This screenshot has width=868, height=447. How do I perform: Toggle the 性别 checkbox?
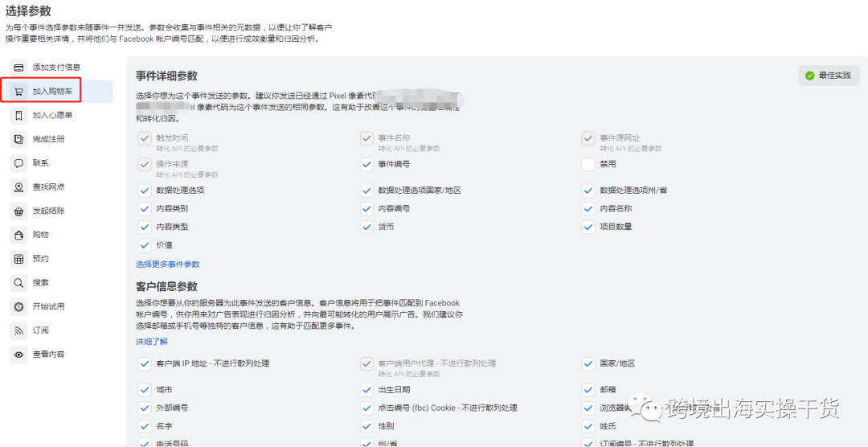(x=366, y=426)
